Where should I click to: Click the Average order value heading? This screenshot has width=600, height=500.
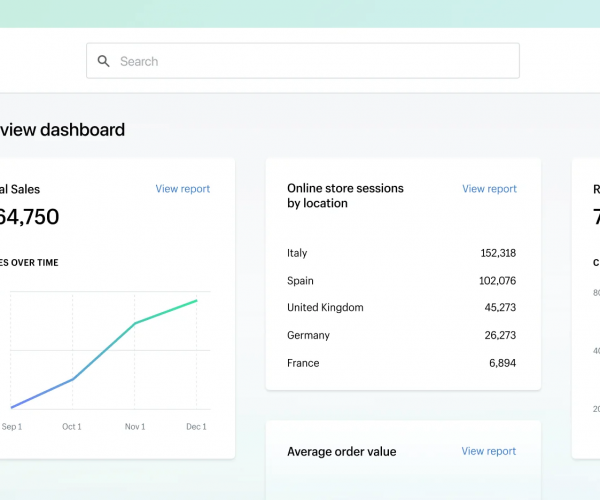(342, 452)
